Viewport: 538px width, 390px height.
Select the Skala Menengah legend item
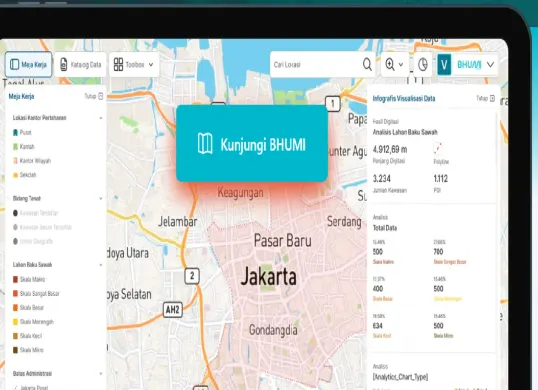tap(33, 322)
